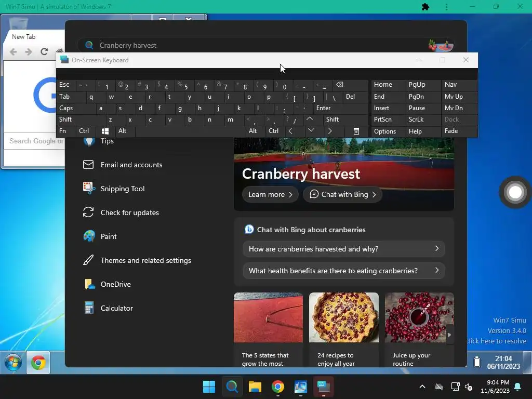This screenshot has width=532, height=399.
Task: Click Chrome icon in Win7 taskbar
Action: (38, 363)
